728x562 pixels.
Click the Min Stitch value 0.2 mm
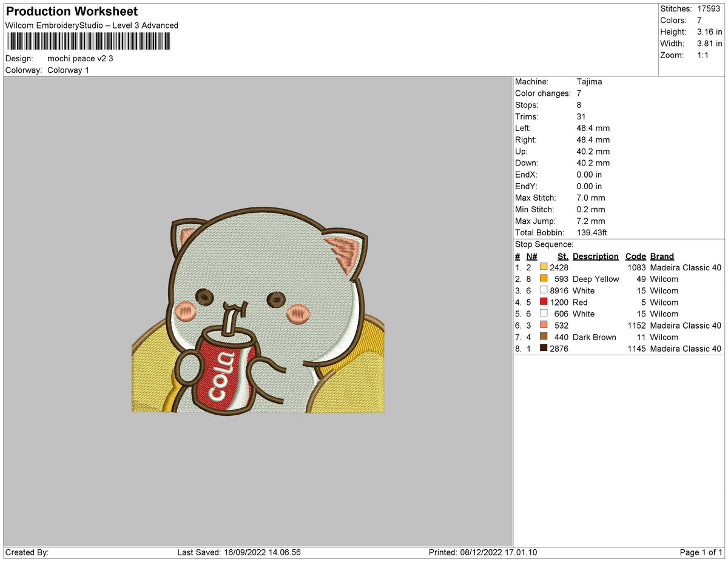(591, 209)
